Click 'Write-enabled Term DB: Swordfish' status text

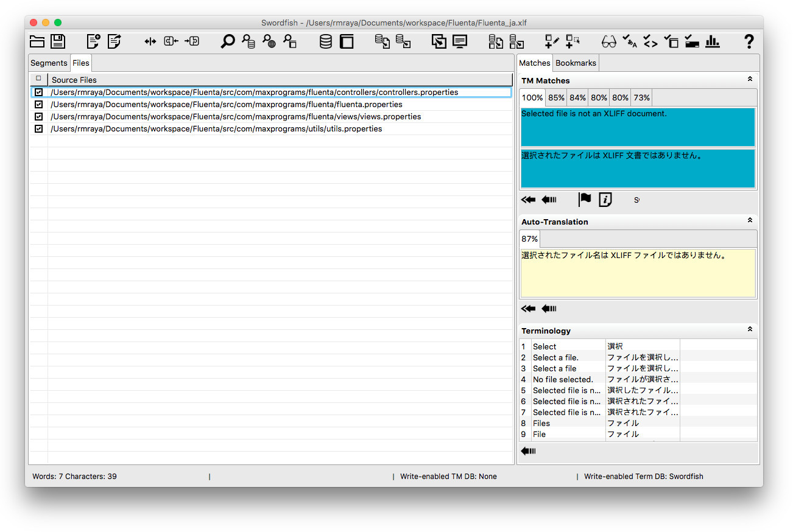(643, 477)
